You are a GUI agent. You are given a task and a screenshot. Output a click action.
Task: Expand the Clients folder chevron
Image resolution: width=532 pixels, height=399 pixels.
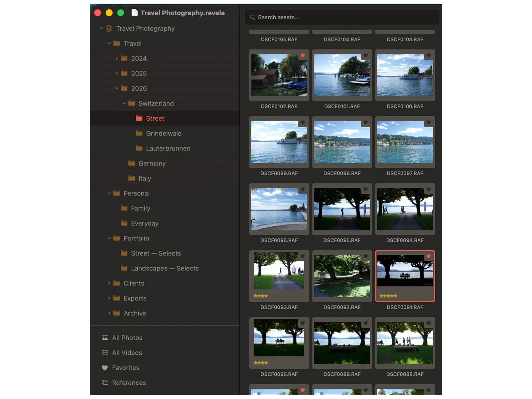pos(109,283)
